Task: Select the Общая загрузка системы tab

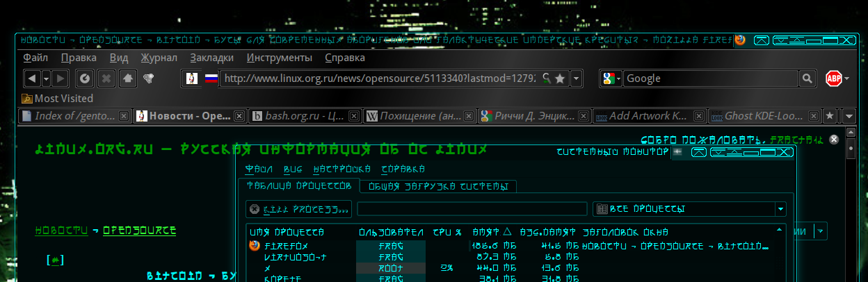Action: (437, 186)
